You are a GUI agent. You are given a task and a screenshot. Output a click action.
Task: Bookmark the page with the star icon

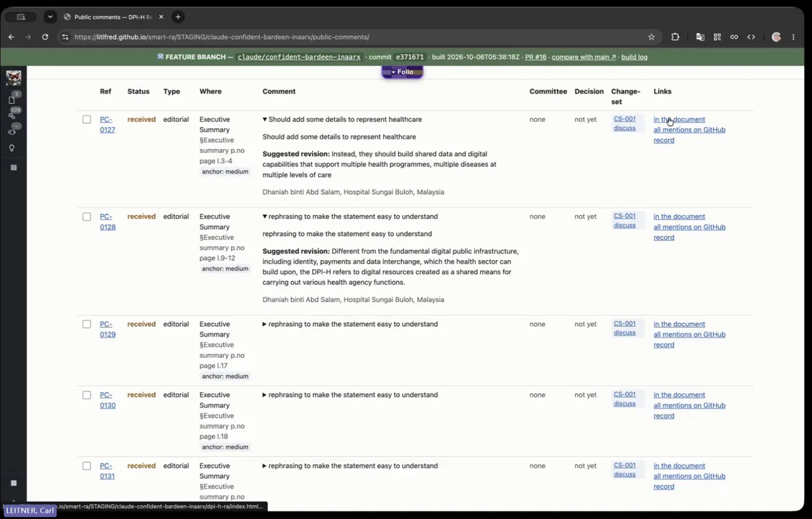click(x=652, y=37)
